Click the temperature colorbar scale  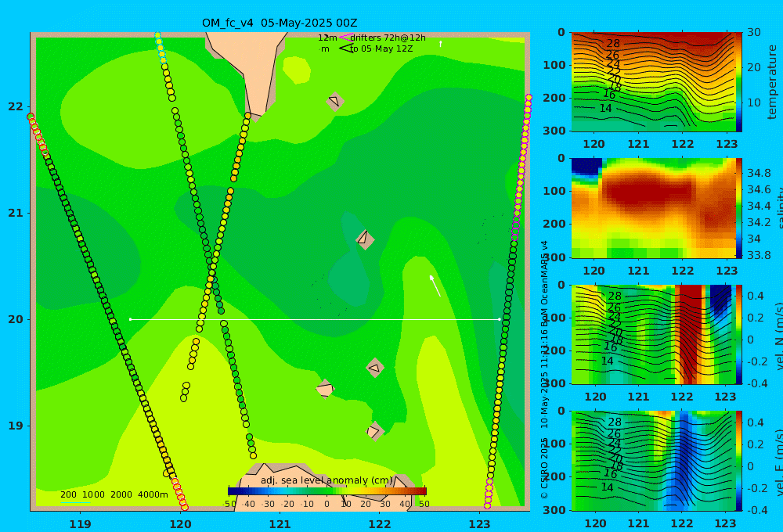tap(739, 82)
